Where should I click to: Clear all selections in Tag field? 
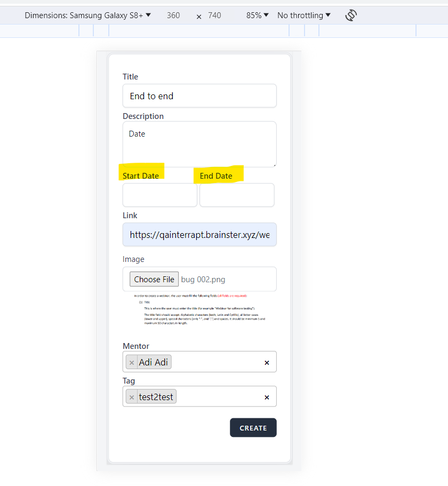267,397
